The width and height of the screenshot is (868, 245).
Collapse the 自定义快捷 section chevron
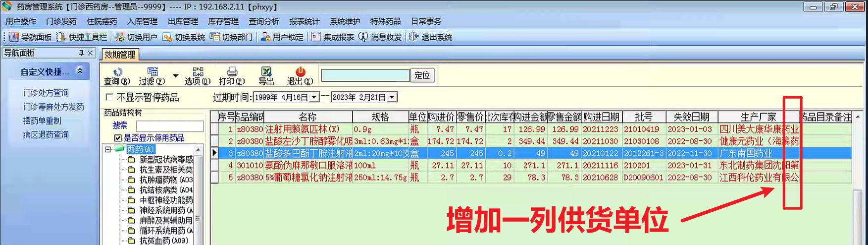80,71
